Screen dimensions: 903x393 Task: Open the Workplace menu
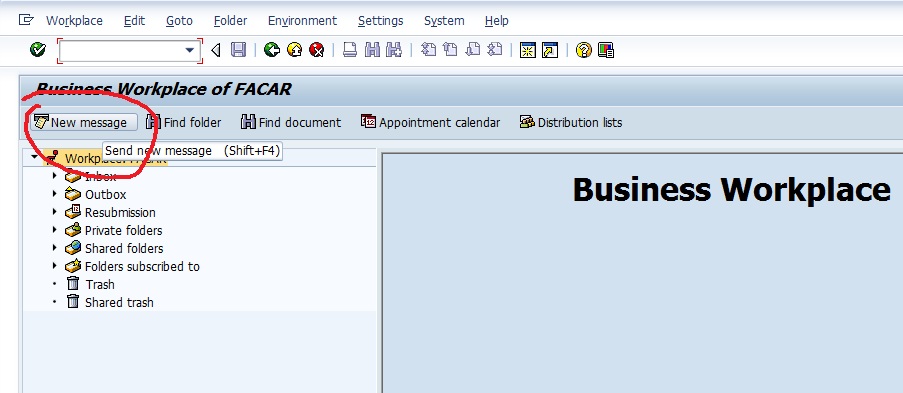click(74, 21)
